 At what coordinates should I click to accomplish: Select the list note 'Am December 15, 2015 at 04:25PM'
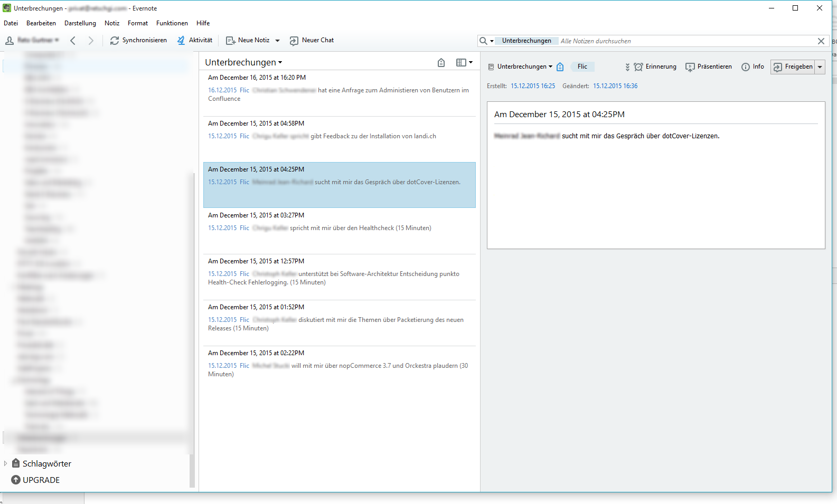coord(340,185)
